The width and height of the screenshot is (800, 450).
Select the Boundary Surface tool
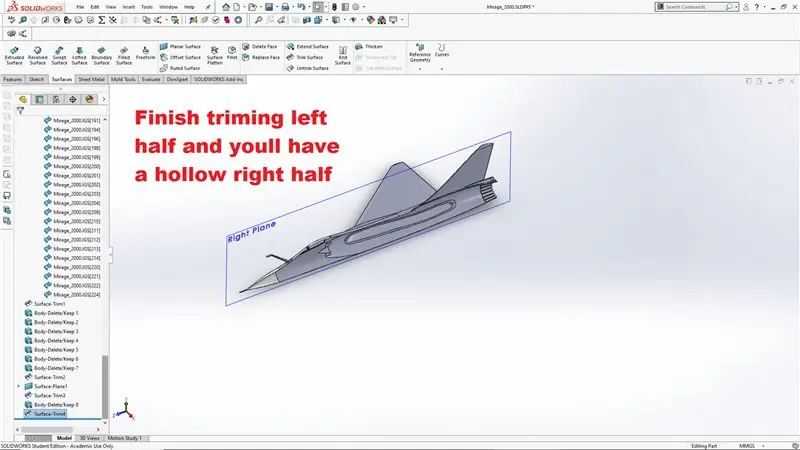point(101,55)
